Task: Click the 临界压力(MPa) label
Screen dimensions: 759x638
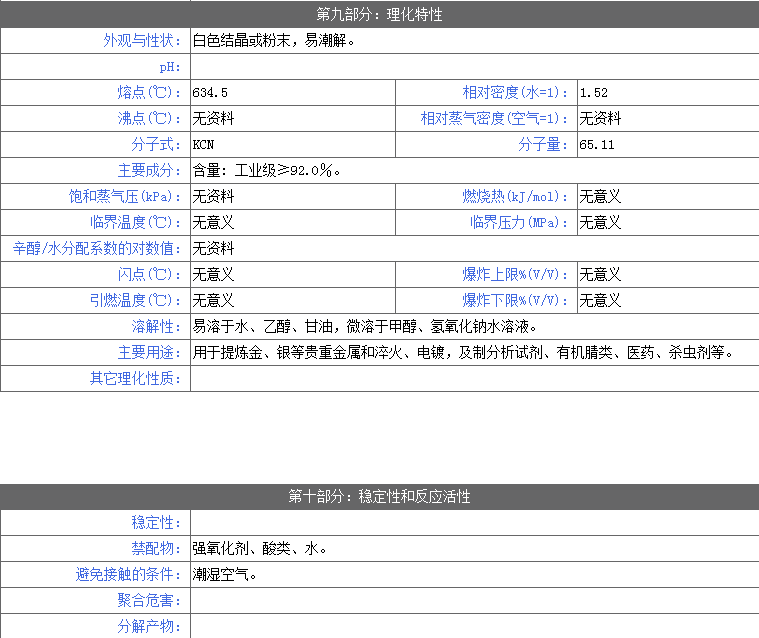Action: pos(521,223)
